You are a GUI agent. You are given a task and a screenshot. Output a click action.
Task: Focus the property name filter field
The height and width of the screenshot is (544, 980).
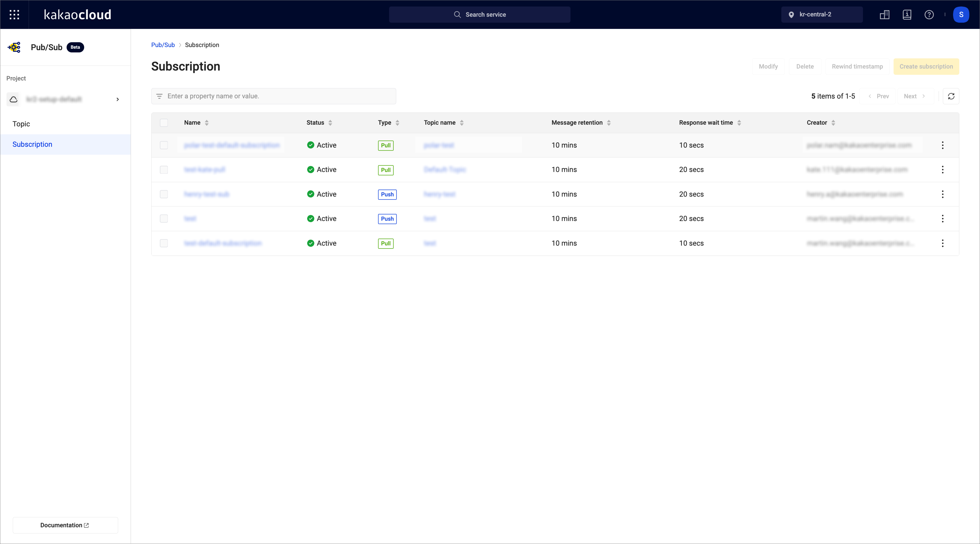click(x=273, y=96)
